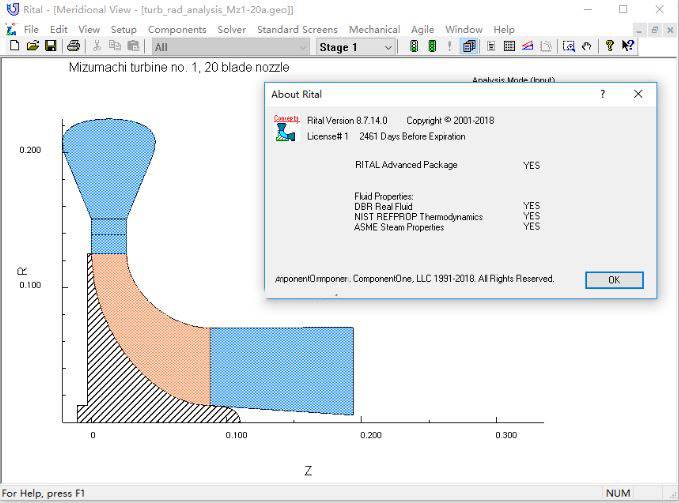Click the second green traffic light icon
The image size is (679, 503).
tap(432, 46)
